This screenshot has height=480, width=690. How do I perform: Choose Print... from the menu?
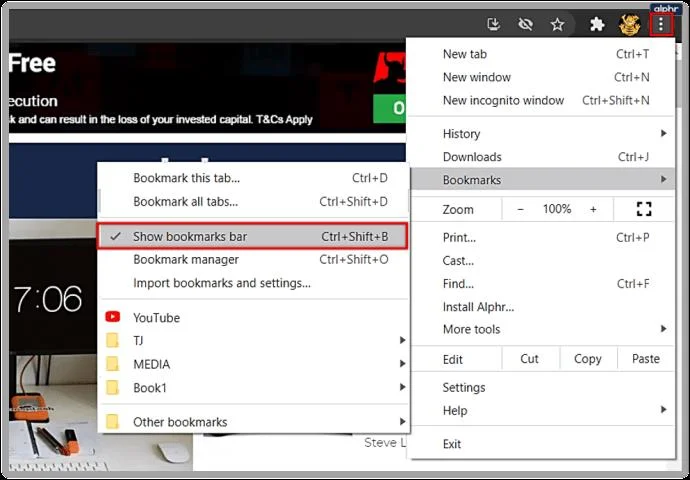coord(542,238)
